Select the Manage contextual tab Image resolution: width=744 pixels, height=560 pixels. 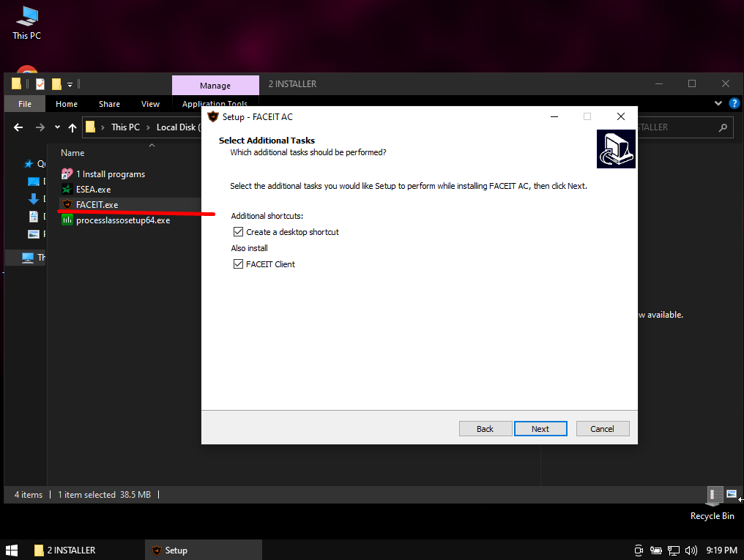[215, 86]
